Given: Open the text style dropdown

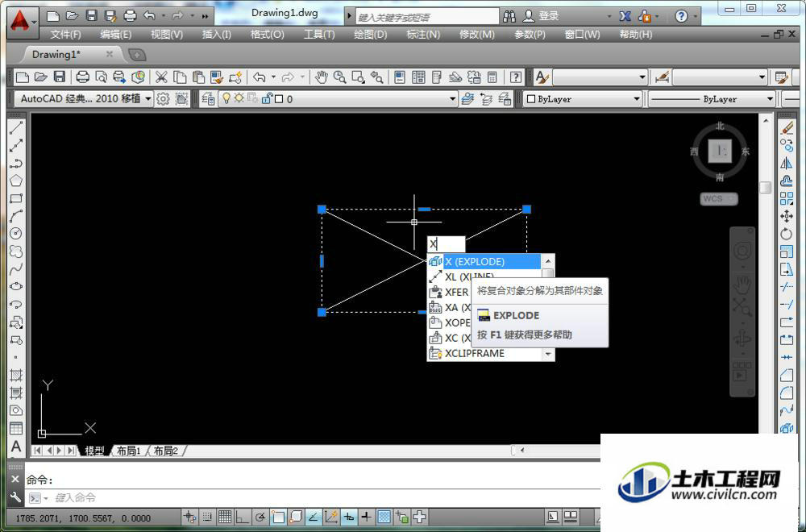Looking at the screenshot, I should click(x=642, y=77).
